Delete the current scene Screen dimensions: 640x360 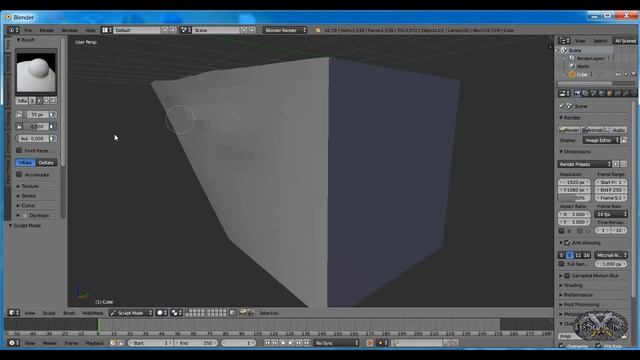pos(252,30)
